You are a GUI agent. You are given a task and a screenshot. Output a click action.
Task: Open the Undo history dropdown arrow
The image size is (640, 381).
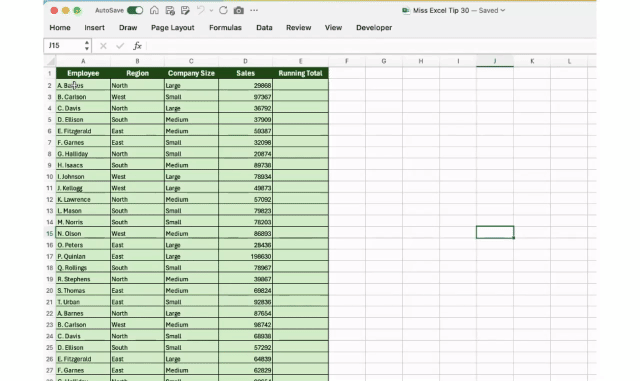tap(211, 11)
